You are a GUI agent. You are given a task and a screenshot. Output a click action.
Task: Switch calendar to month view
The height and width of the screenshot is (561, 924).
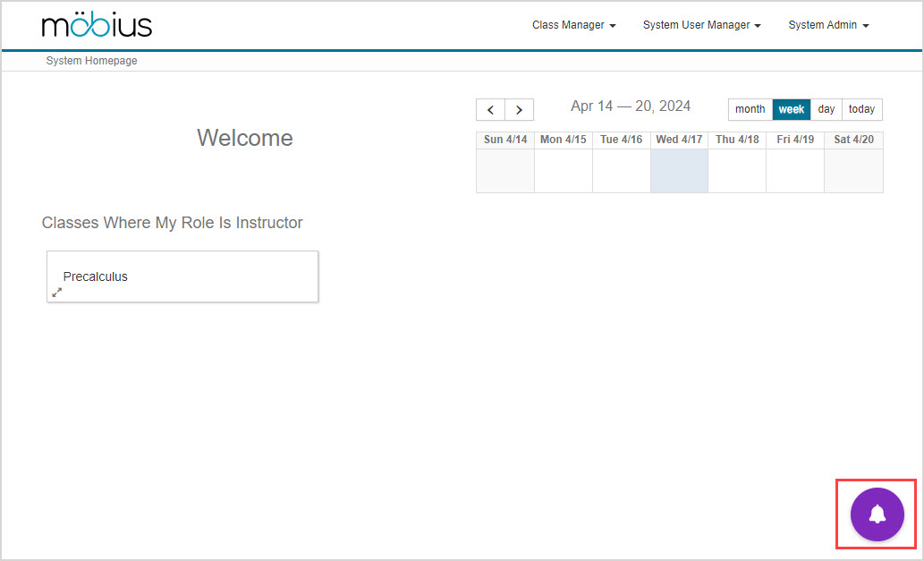[x=750, y=109]
